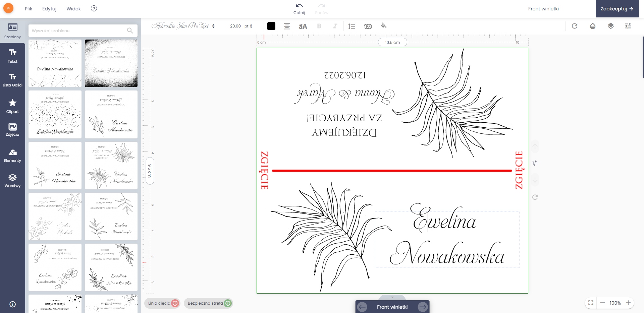Toggle italic formatting
Screen dimensions: 644x313
335,26
